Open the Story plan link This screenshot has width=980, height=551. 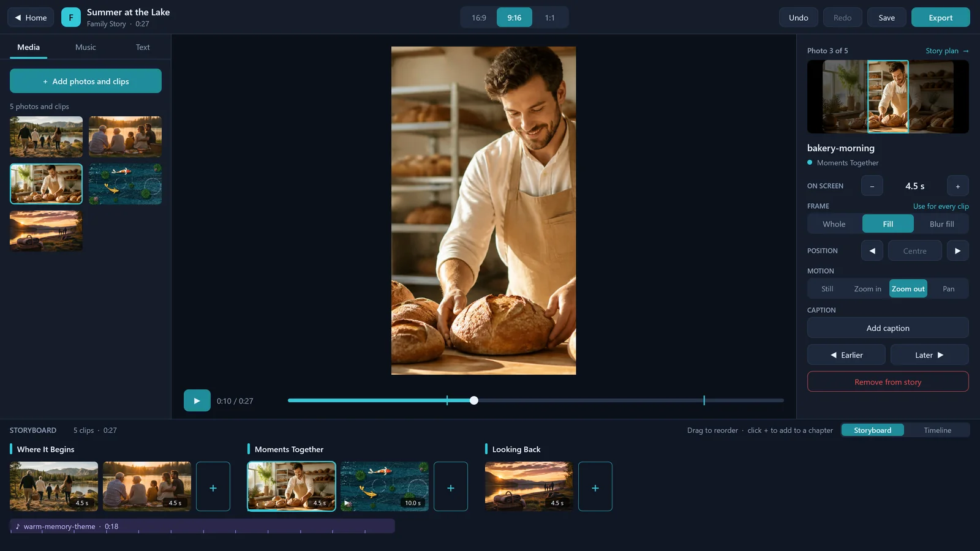pos(947,51)
